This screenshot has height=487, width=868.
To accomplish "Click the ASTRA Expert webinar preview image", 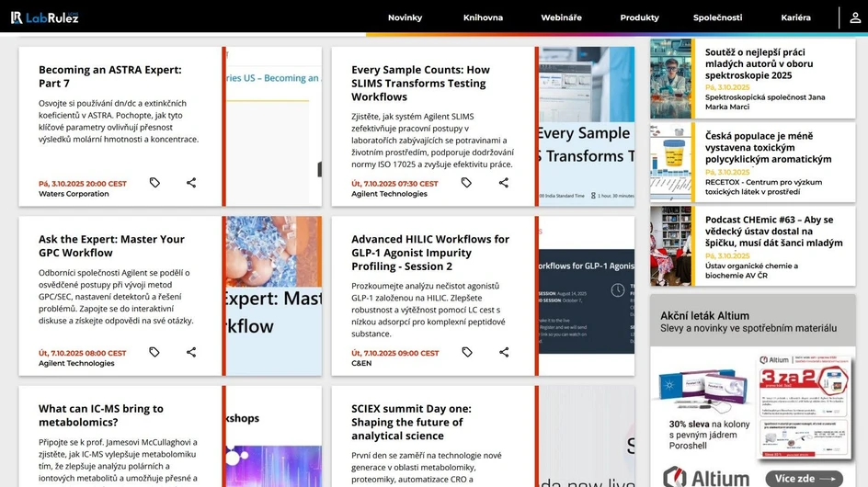I will (273, 126).
